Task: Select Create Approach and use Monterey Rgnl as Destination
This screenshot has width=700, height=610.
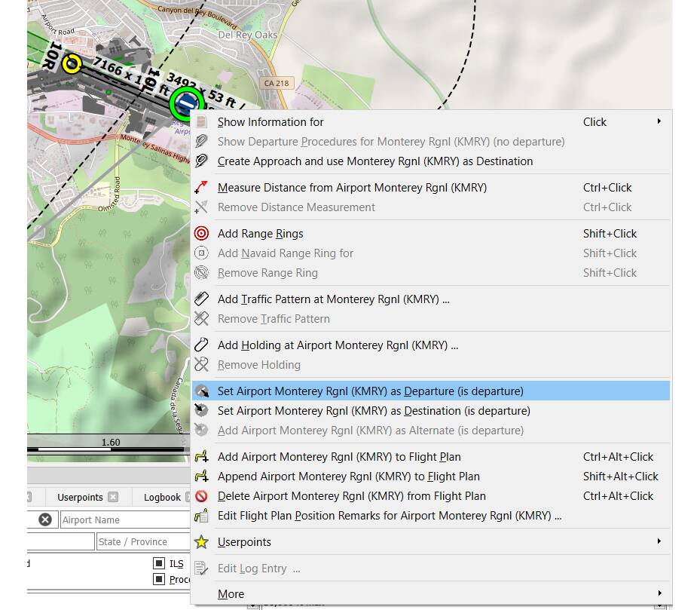Action: pyautogui.click(x=430, y=161)
